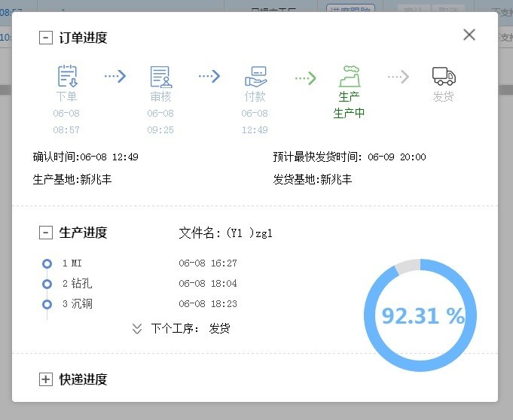Expand the 快递进度 section
This screenshot has width=513, height=420.
(x=46, y=379)
